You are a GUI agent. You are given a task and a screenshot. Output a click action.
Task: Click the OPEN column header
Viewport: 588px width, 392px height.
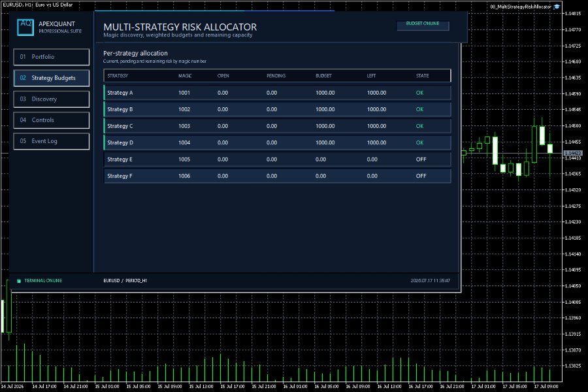(x=223, y=76)
